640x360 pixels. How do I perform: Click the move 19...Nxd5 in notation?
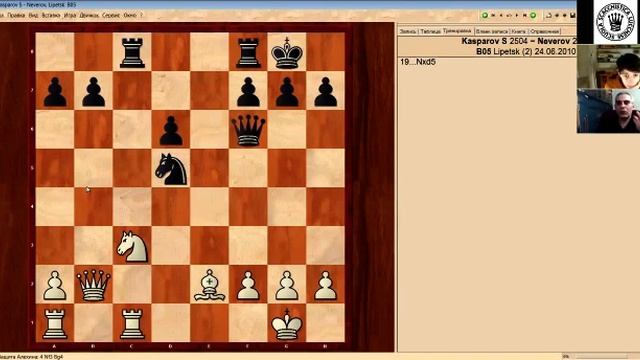pos(418,62)
